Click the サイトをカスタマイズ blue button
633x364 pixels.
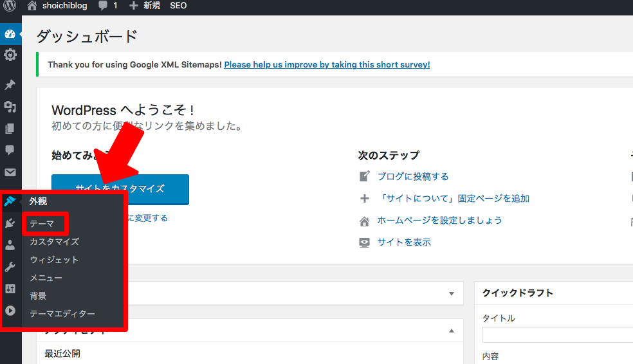(x=120, y=189)
